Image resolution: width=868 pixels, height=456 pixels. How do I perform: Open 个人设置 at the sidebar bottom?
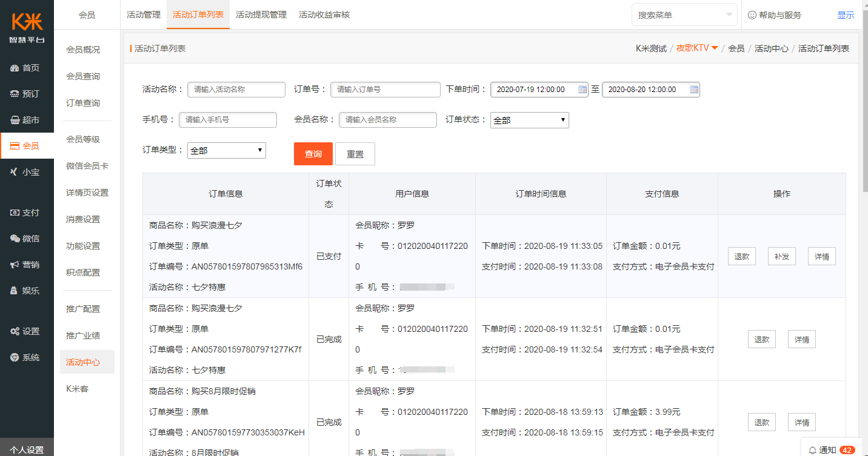[27, 449]
